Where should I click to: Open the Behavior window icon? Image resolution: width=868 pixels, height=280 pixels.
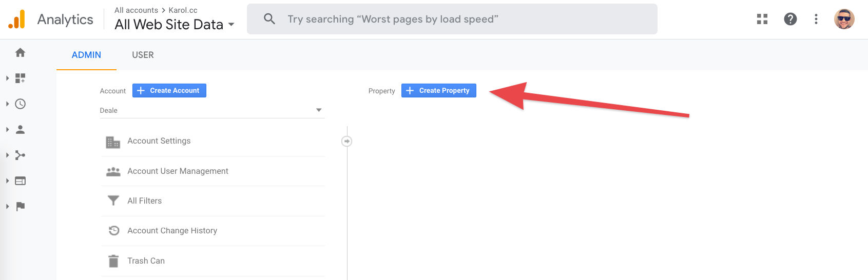pyautogui.click(x=20, y=181)
